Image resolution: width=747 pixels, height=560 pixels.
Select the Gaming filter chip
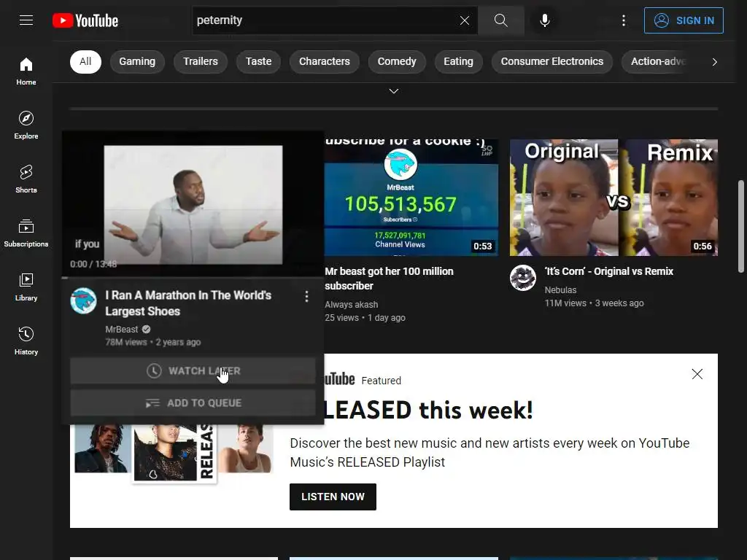click(137, 61)
